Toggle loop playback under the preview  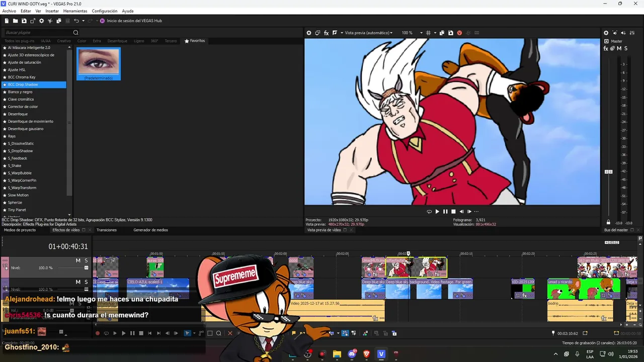pos(429,212)
